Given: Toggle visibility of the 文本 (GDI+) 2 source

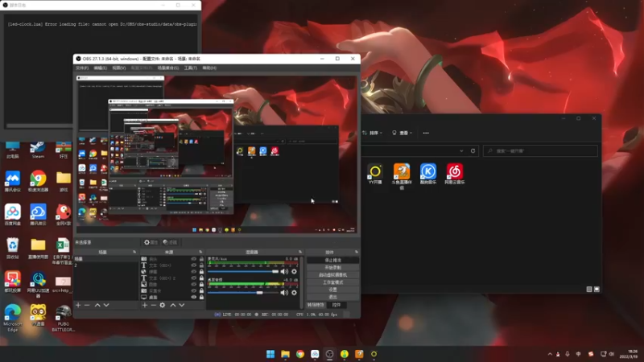Looking at the screenshot, I should point(194,278).
